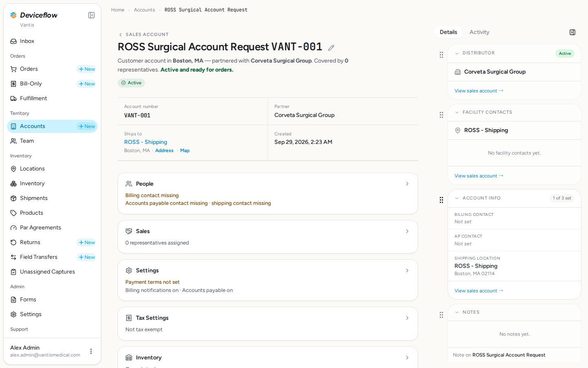This screenshot has width=588, height=368.
Task: Grab the Distributor card drag handle
Action: click(441, 55)
